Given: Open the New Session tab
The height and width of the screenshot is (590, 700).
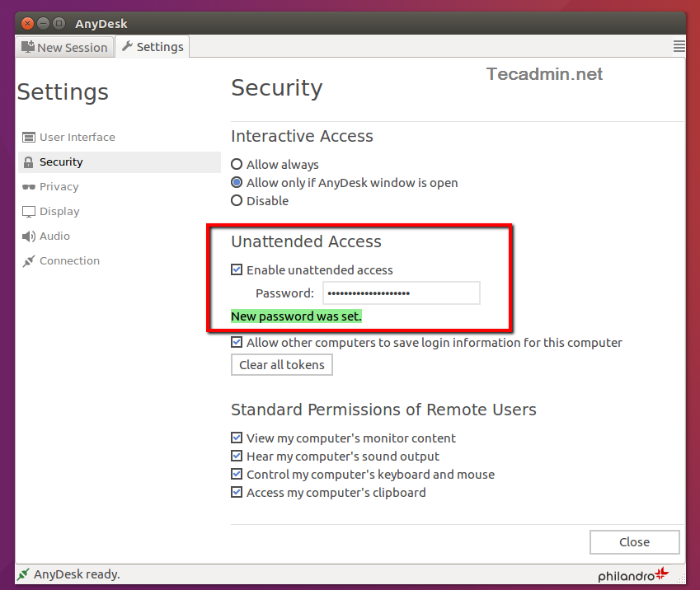Looking at the screenshot, I should click(65, 47).
